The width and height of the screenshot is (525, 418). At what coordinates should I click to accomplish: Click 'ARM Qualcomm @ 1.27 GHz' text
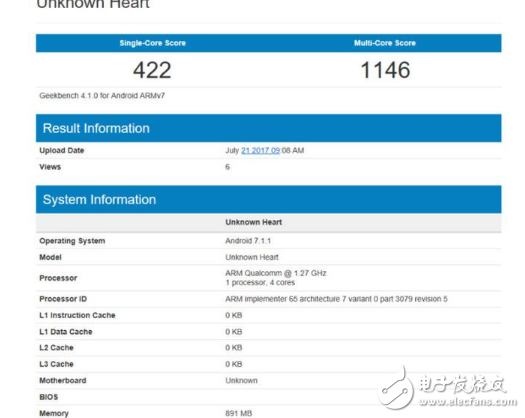[276, 273]
